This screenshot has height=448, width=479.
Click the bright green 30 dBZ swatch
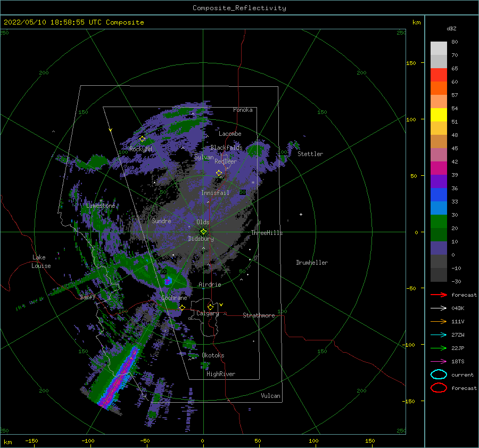pyautogui.click(x=439, y=221)
